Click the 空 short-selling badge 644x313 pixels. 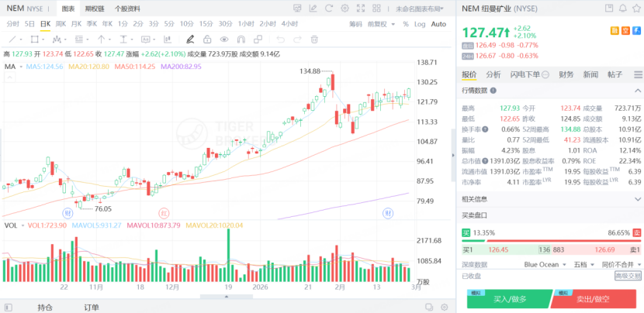pyautogui.click(x=625, y=30)
